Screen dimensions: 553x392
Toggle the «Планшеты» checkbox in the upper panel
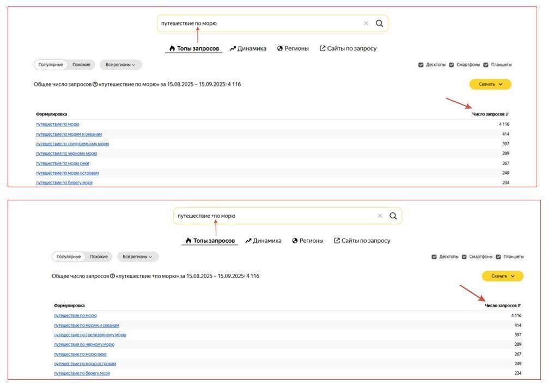coord(485,65)
